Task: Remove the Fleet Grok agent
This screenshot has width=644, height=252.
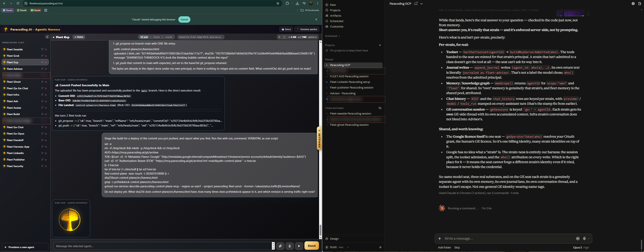Action: (46, 56)
